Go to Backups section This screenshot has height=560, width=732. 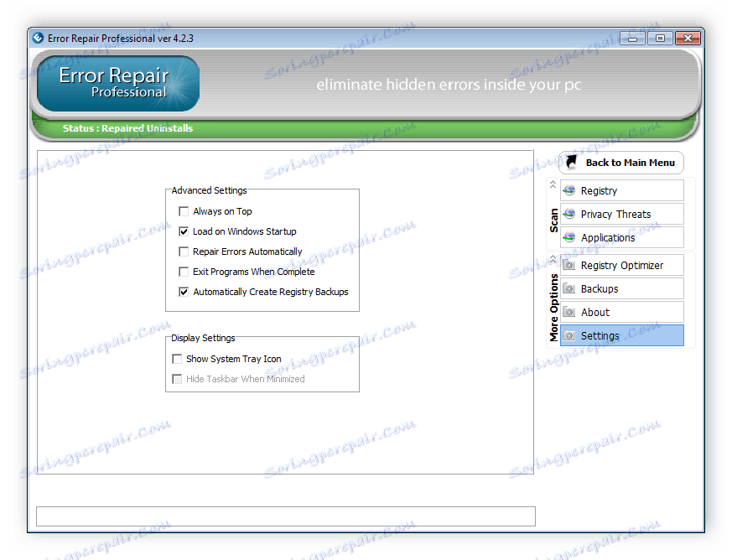[622, 288]
